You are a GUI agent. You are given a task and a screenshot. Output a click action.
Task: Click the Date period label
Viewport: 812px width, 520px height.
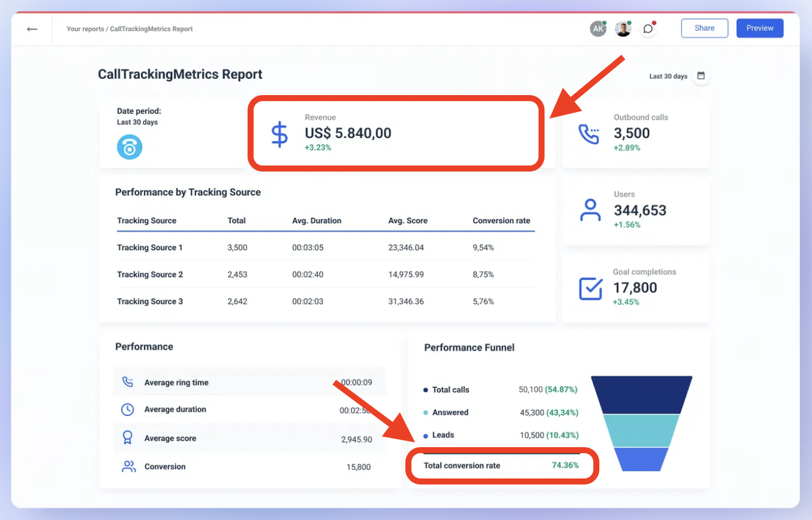coord(139,111)
